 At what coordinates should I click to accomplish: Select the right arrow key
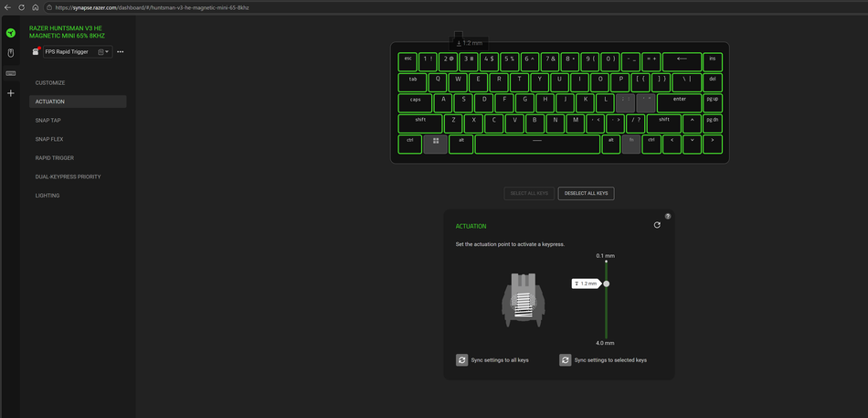pyautogui.click(x=713, y=145)
